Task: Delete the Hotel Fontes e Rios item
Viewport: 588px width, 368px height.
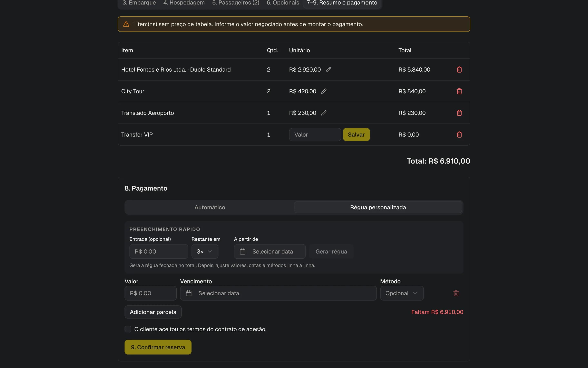Action: click(459, 70)
